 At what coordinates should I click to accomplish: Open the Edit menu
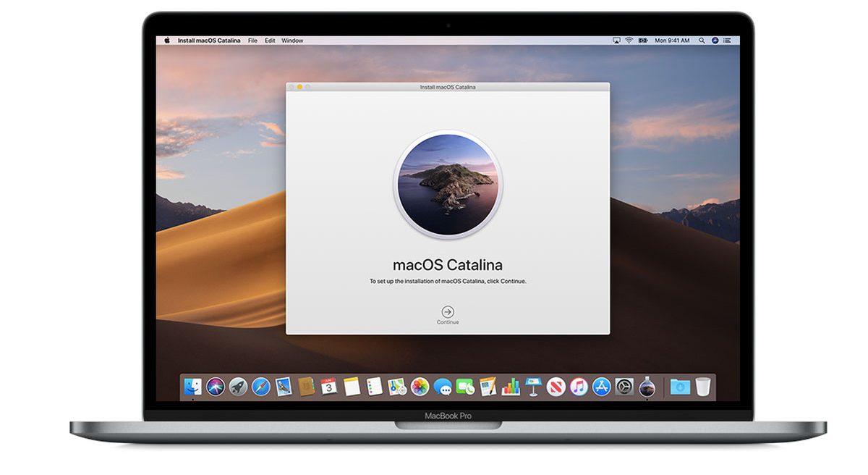tap(270, 41)
